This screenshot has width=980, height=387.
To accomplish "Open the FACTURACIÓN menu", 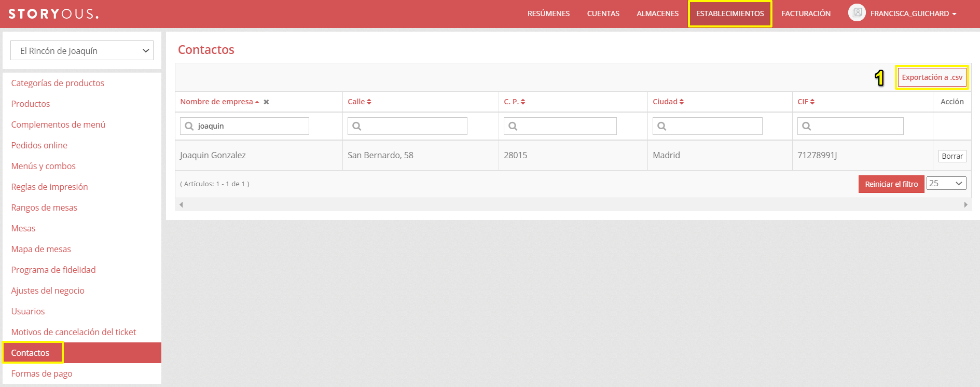I will (x=806, y=13).
